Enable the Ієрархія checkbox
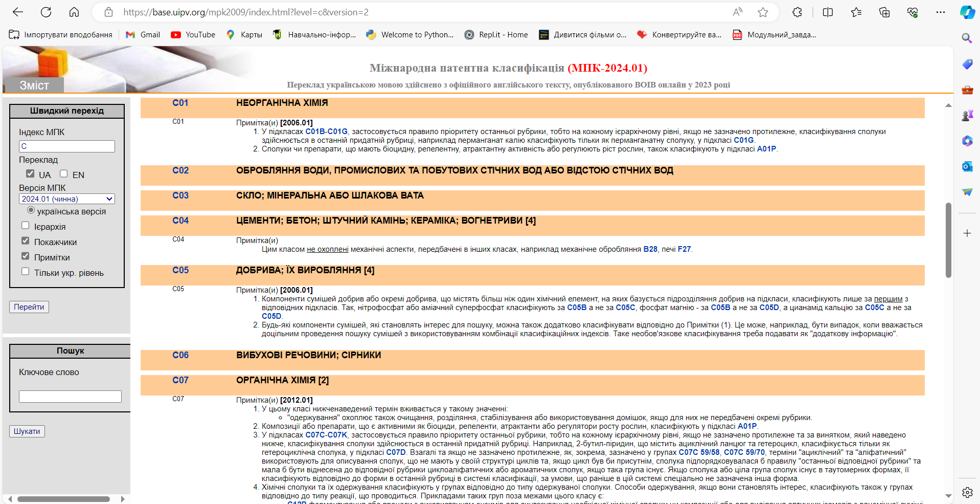Screen dimensions: 980x504 [x=25, y=225]
